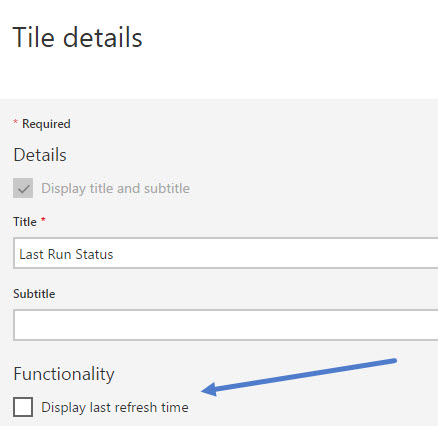Enable Display last refresh time checkbox
Screen dimensions: 438x426
click(23, 407)
